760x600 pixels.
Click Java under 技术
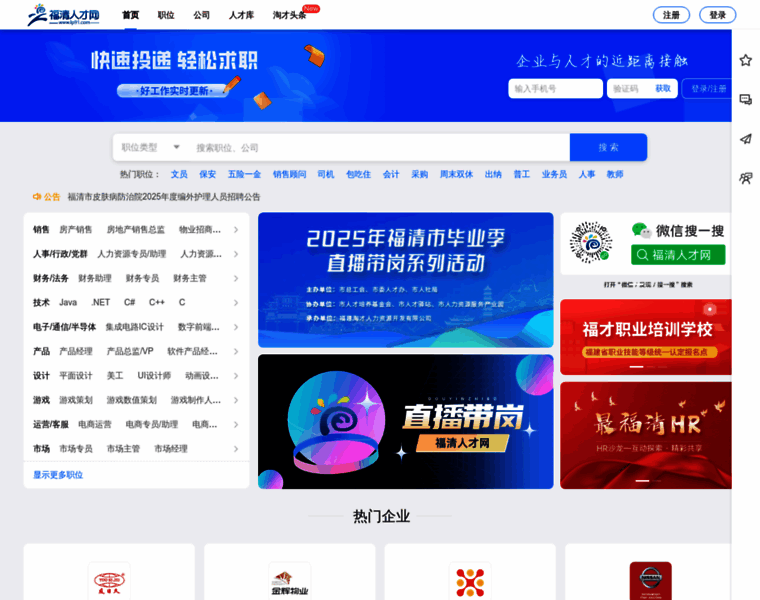tap(68, 302)
